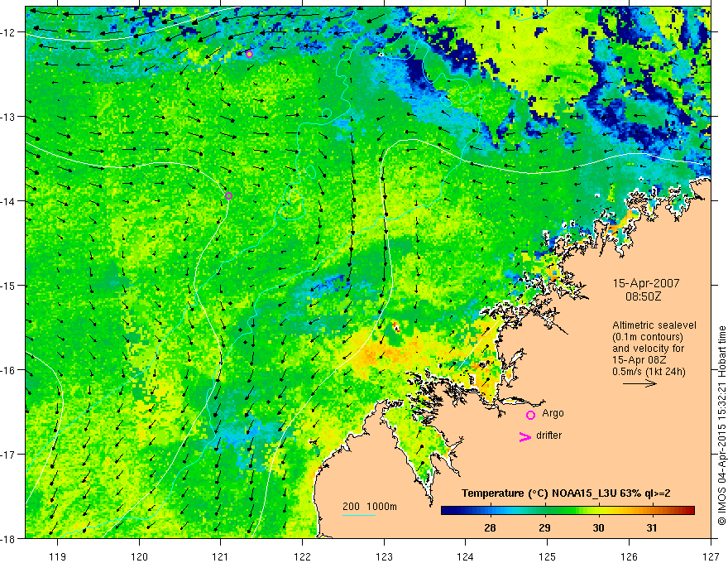Click the color bar label 30
This screenshot has width=728, height=563.
[598, 527]
